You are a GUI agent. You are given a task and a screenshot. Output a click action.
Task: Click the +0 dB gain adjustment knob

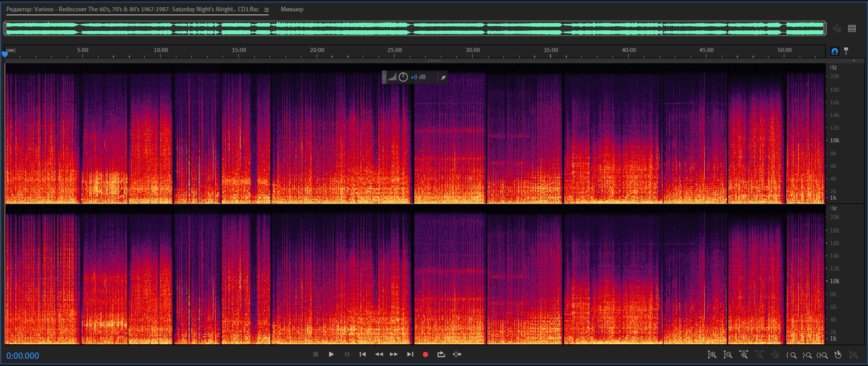pyautogui.click(x=403, y=77)
